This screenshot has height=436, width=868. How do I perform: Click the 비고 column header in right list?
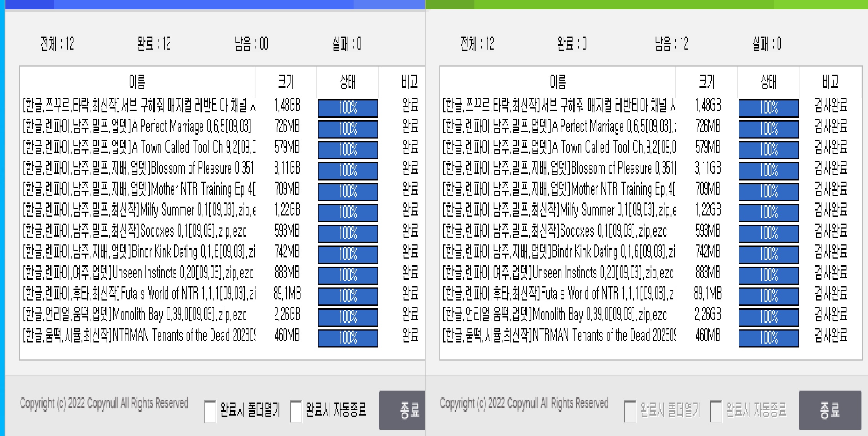[830, 82]
